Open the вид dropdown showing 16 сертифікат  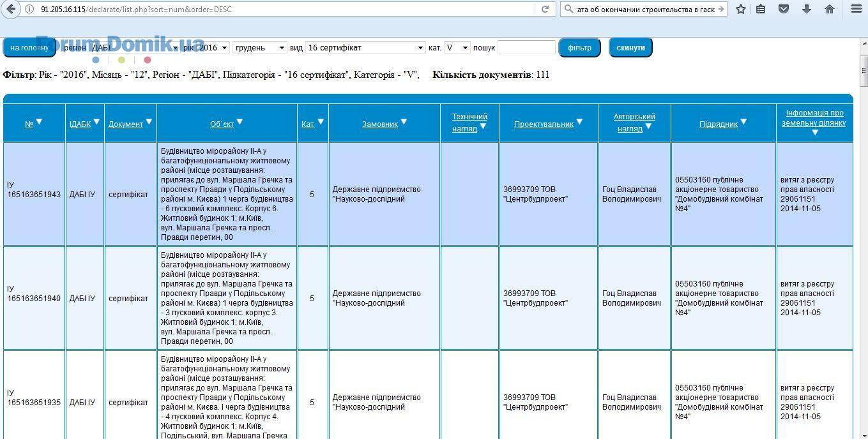[365, 48]
